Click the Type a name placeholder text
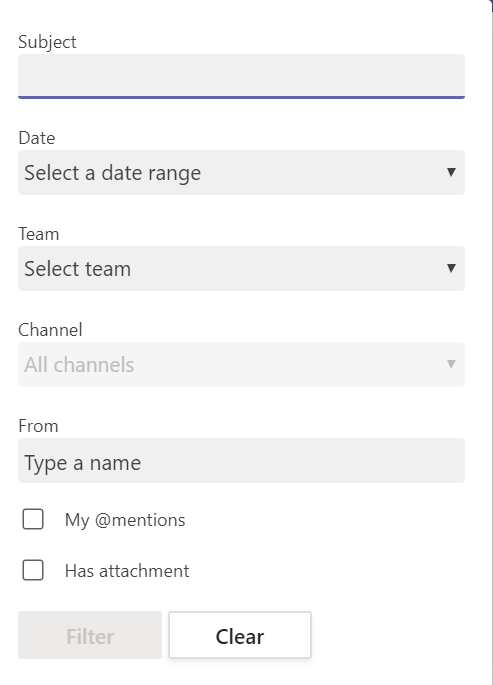The image size is (493, 685). 83,463
